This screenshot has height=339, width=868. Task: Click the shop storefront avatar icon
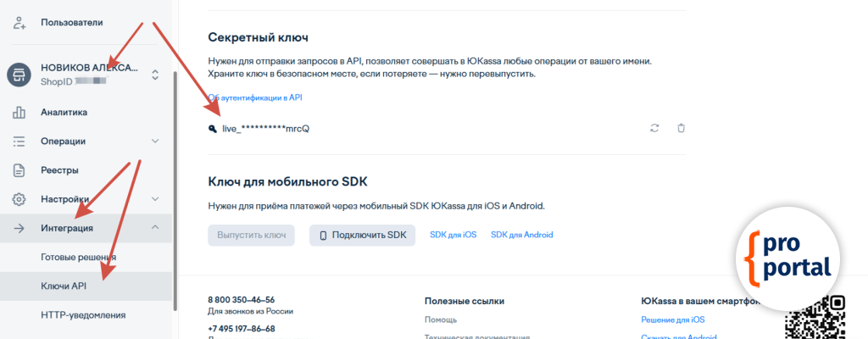pyautogui.click(x=19, y=75)
